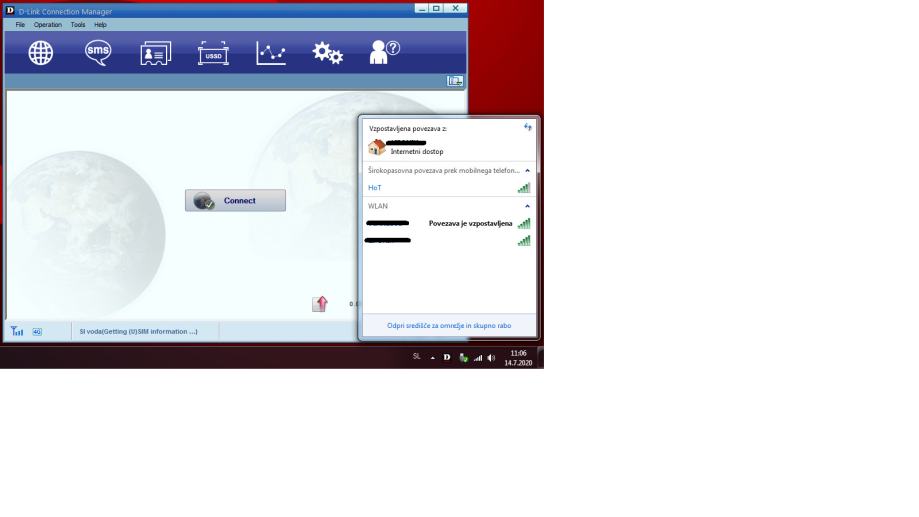Refresh the network list
This screenshot has width=919, height=517.
pyautogui.click(x=527, y=128)
